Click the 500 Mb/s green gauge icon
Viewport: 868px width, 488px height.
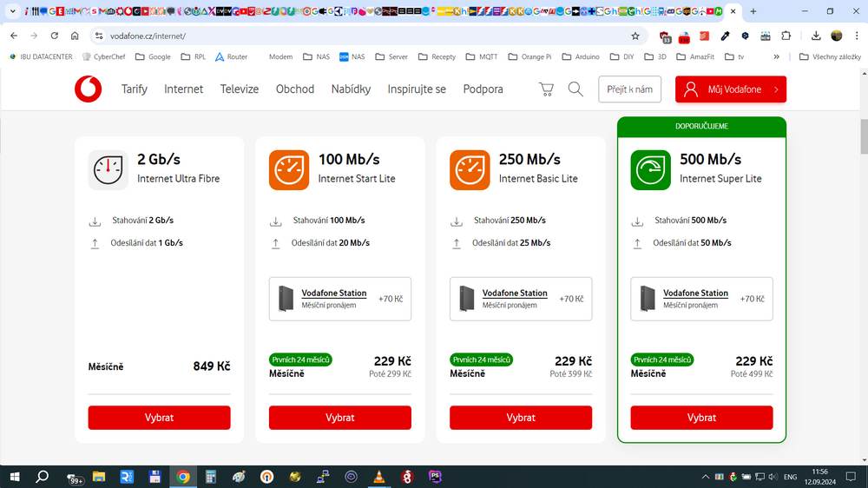650,170
